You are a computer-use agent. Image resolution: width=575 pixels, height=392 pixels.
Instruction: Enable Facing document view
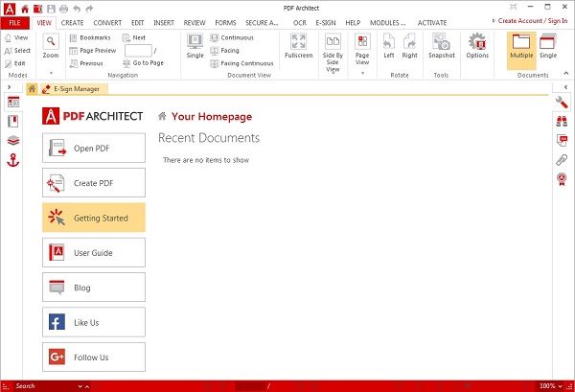[224, 51]
